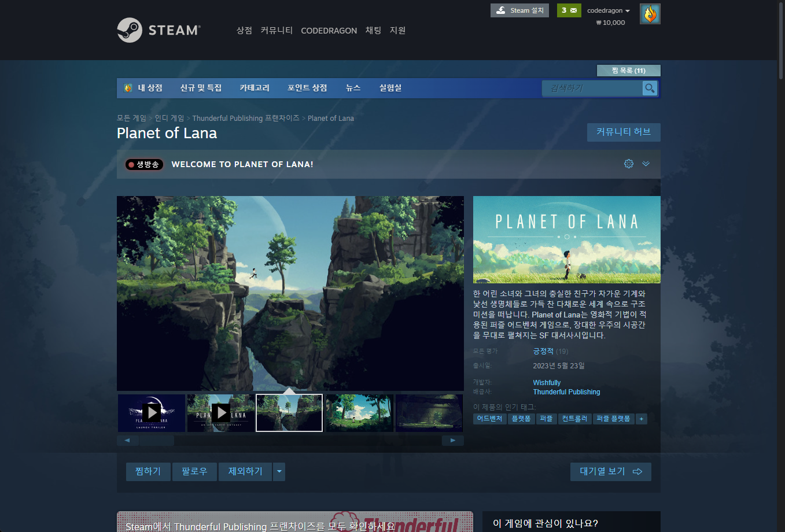Open the 지원 support menu
Screen dimensions: 785x532
tap(397, 30)
